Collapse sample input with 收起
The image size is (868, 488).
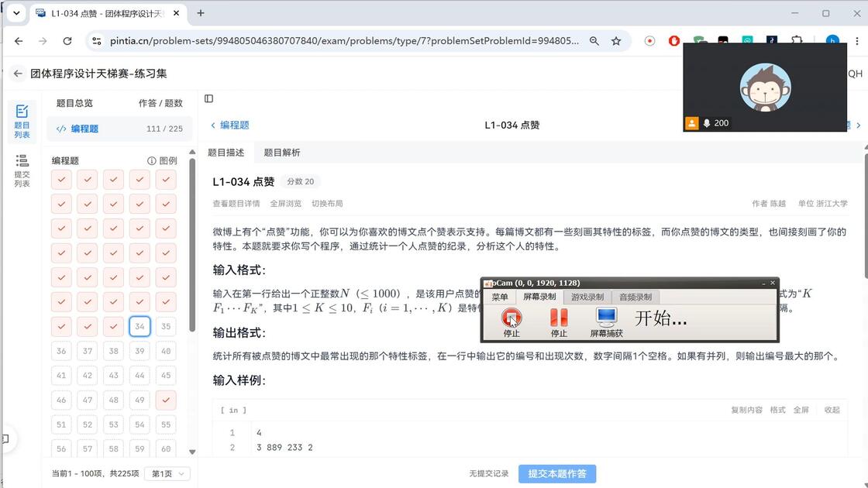point(832,410)
